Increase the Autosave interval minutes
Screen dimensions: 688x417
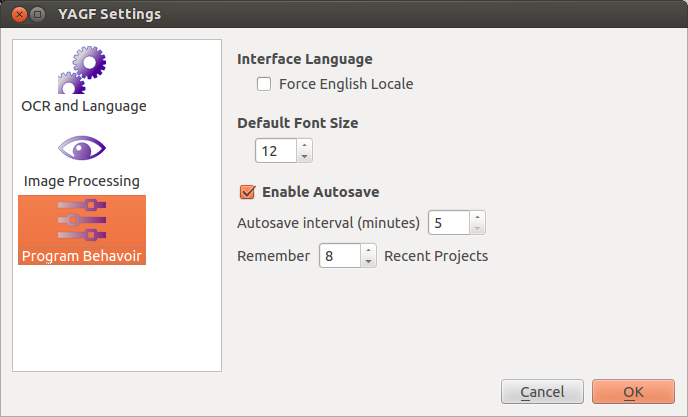(x=477, y=217)
